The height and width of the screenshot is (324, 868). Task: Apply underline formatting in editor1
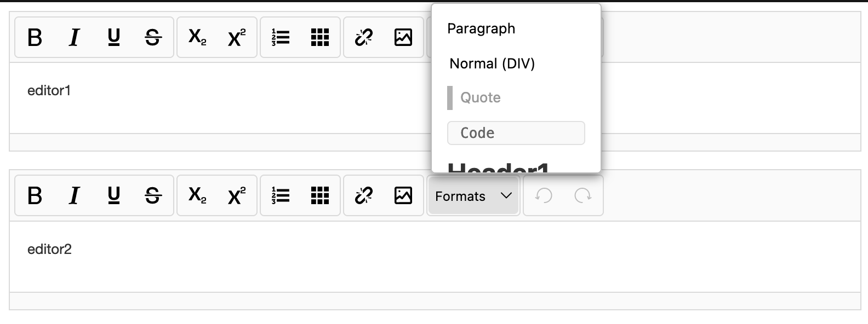(x=113, y=37)
